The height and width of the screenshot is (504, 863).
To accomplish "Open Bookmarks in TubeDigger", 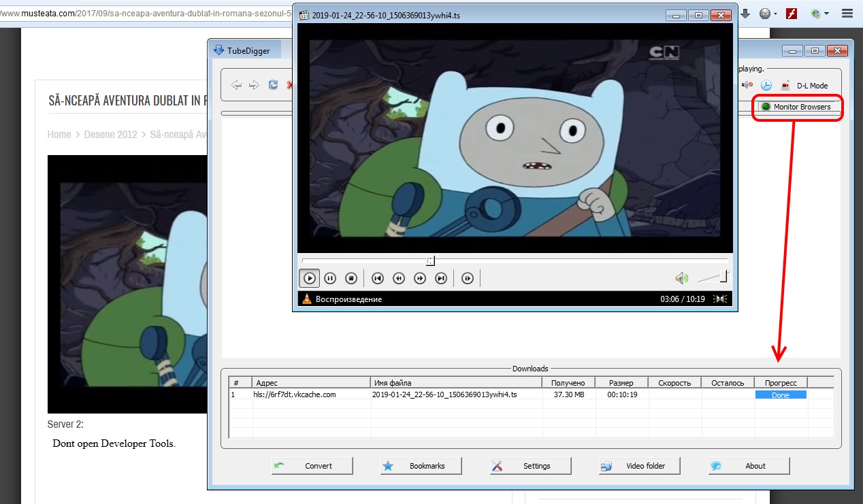I will [x=421, y=466].
